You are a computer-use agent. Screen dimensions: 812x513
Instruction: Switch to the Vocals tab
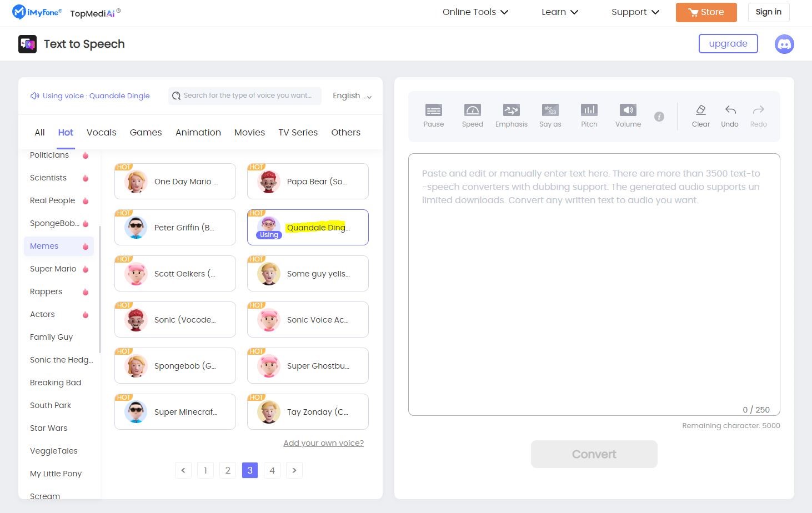[x=102, y=132]
